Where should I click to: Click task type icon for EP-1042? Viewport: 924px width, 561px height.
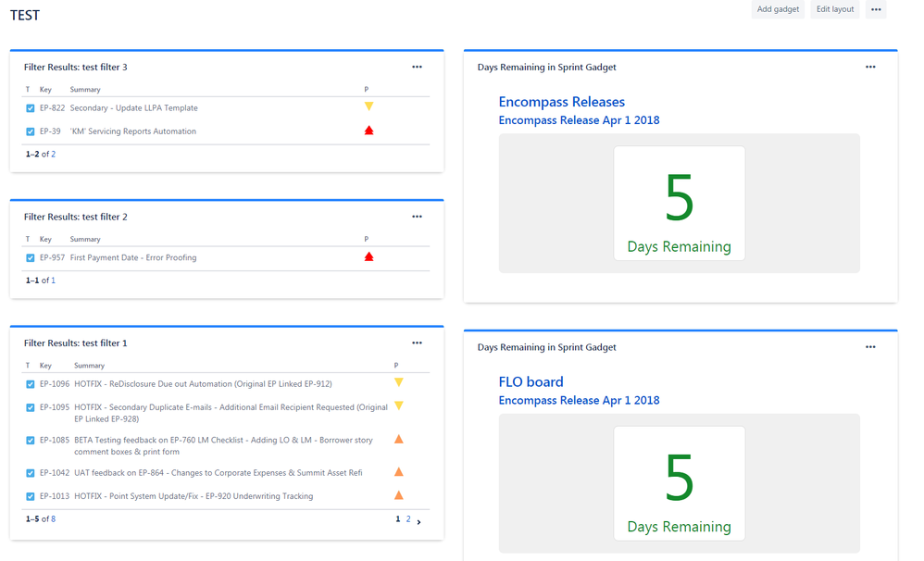30,473
